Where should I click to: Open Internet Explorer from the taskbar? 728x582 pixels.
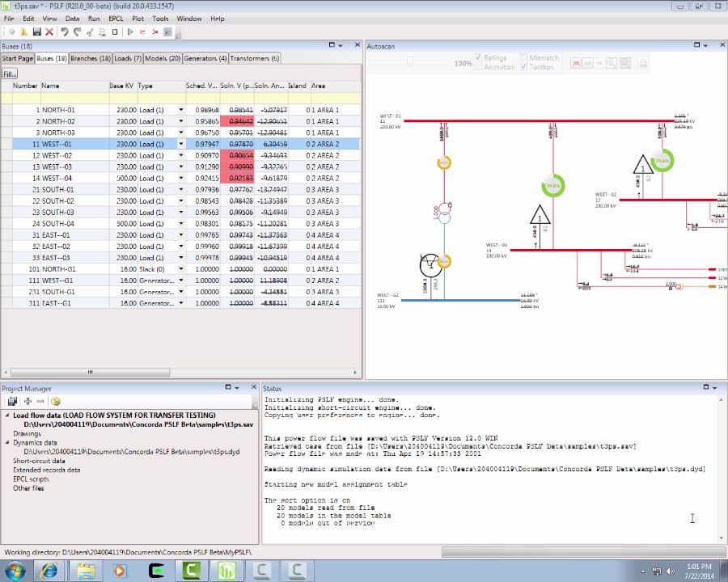click(x=49, y=571)
